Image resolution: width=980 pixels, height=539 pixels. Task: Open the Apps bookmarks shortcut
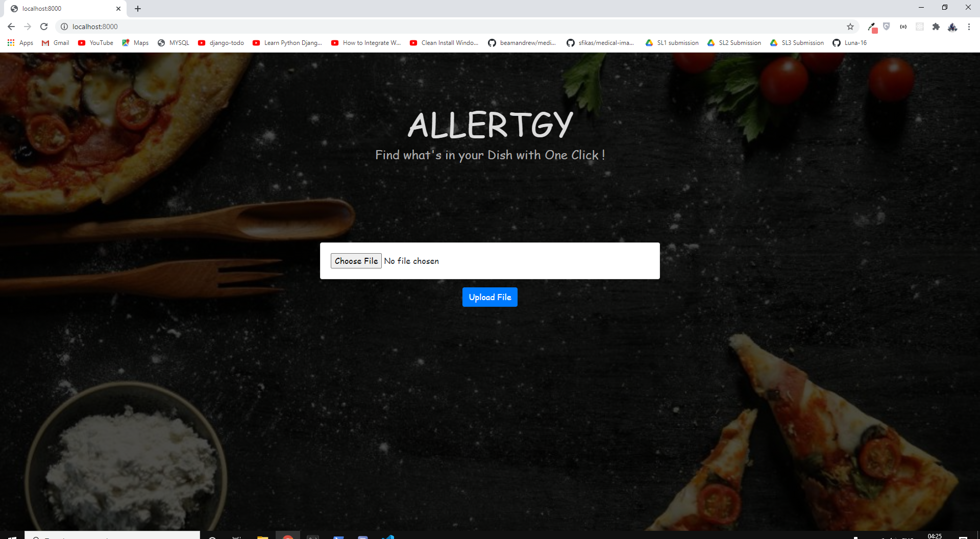[20, 43]
